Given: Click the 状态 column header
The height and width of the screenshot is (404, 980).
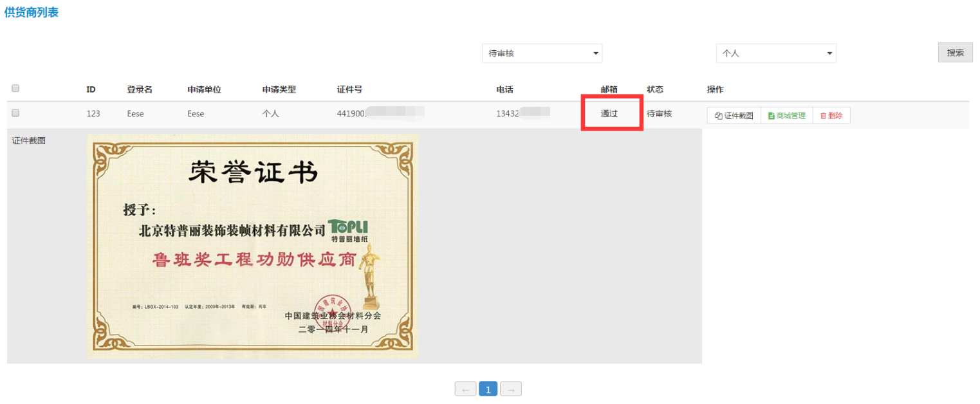Looking at the screenshot, I should (656, 89).
